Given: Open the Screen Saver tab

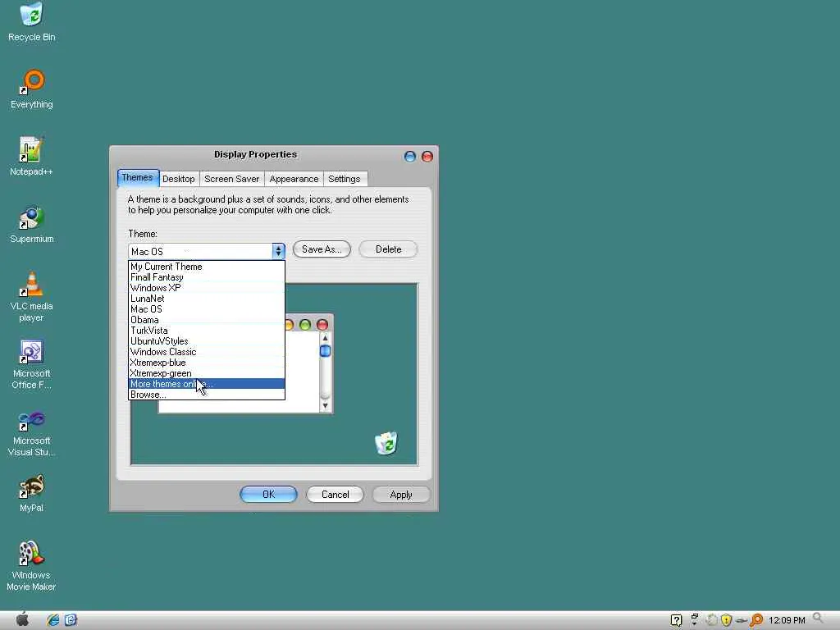Looking at the screenshot, I should click(231, 179).
